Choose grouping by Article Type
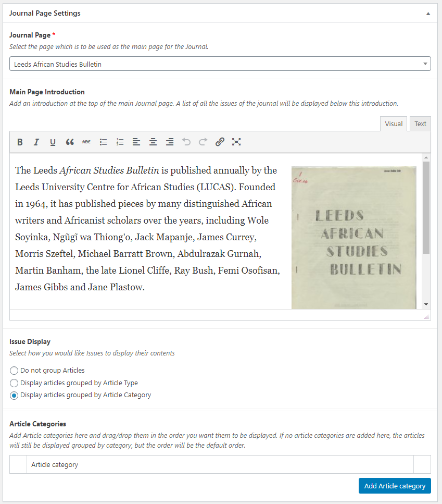The image size is (442, 504). coord(14,383)
